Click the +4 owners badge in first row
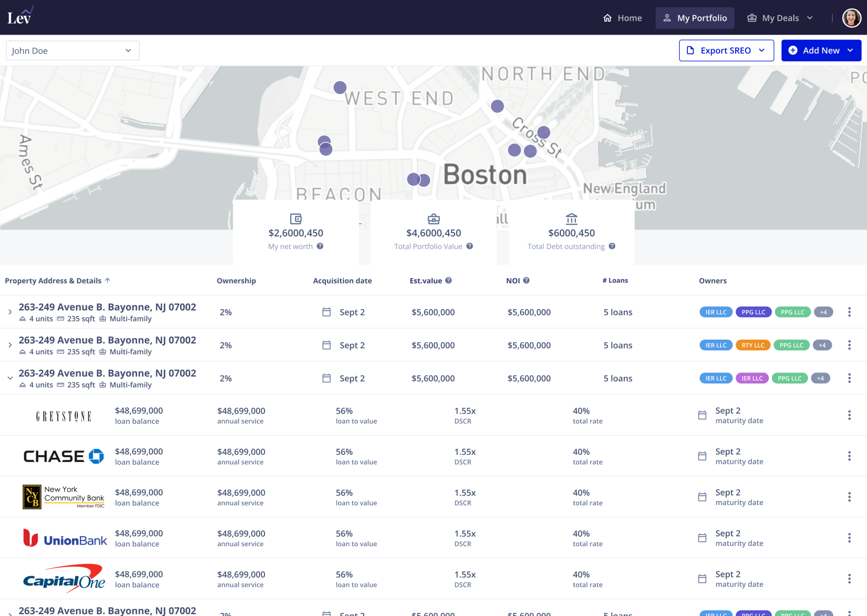This screenshot has width=867, height=616. click(x=823, y=312)
